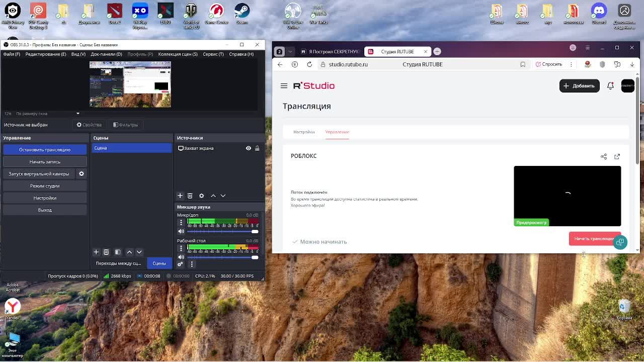
Task: Move source down in the Sources panel
Action: (x=223, y=196)
